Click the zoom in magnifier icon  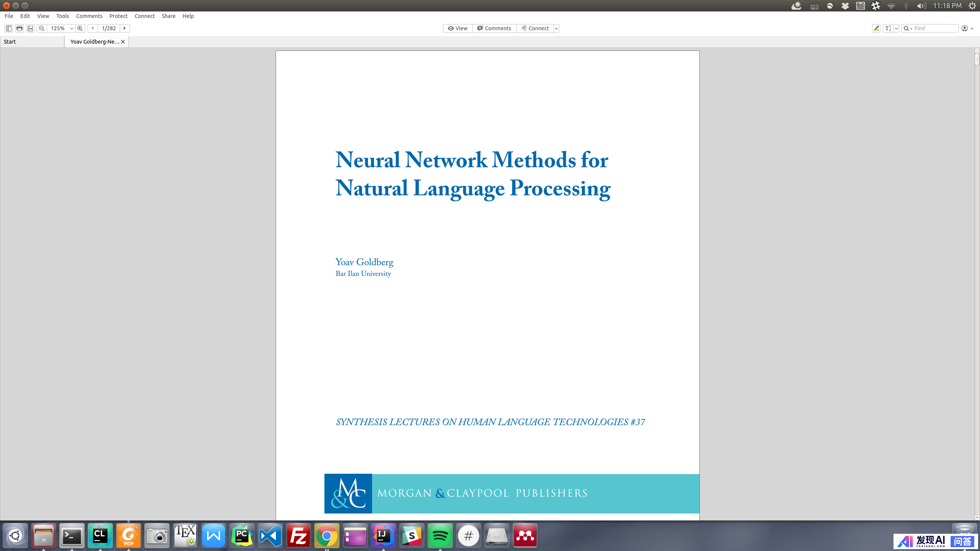coord(80,28)
